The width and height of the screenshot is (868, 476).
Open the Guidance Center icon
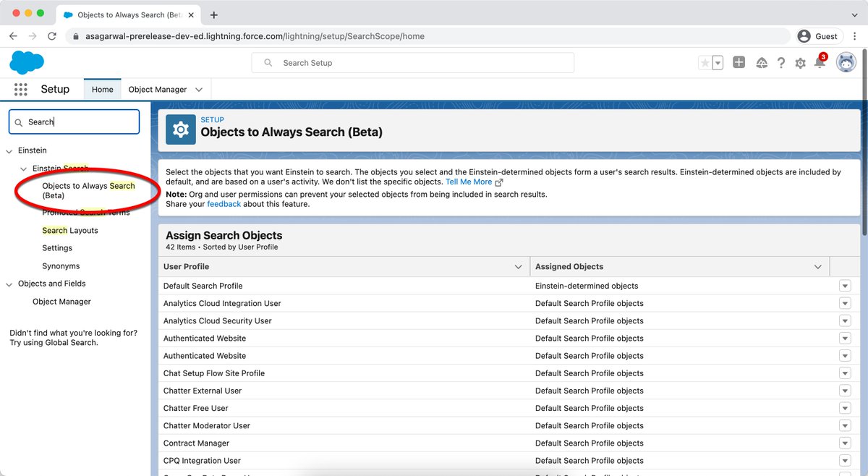click(761, 63)
